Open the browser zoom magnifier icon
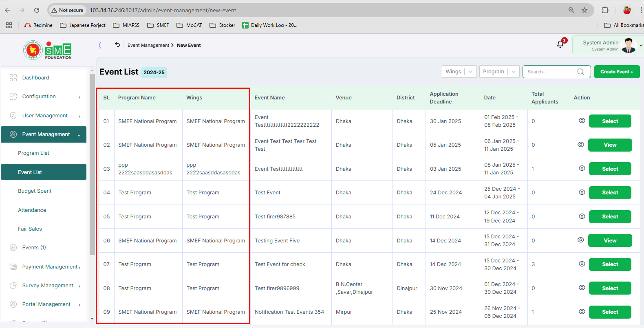 (x=571, y=10)
